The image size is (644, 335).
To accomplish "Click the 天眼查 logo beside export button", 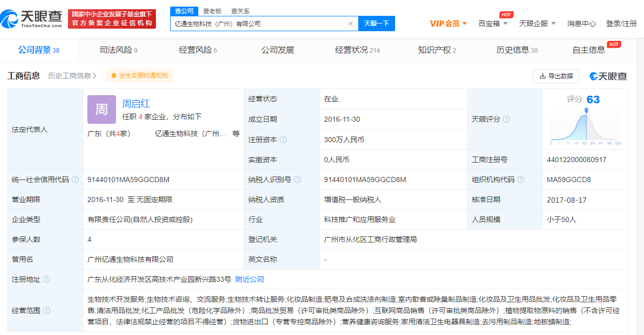I will [x=608, y=76].
